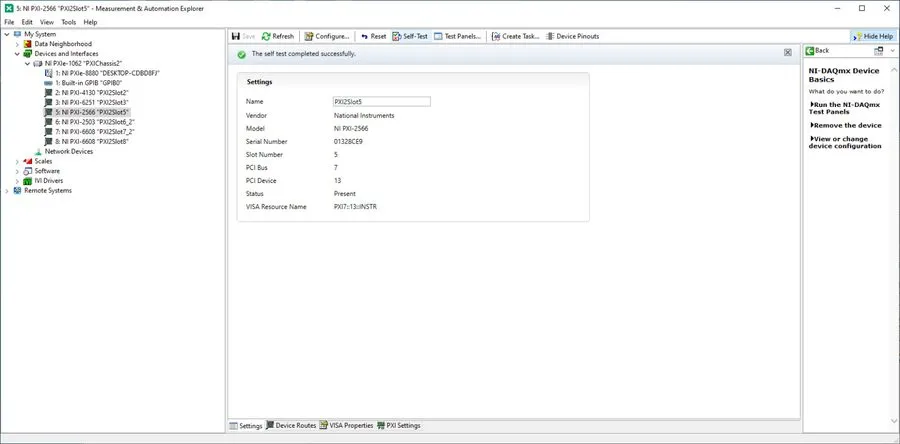Switch to the VISA Properties tab
The height and width of the screenshot is (444, 900).
pos(346,426)
